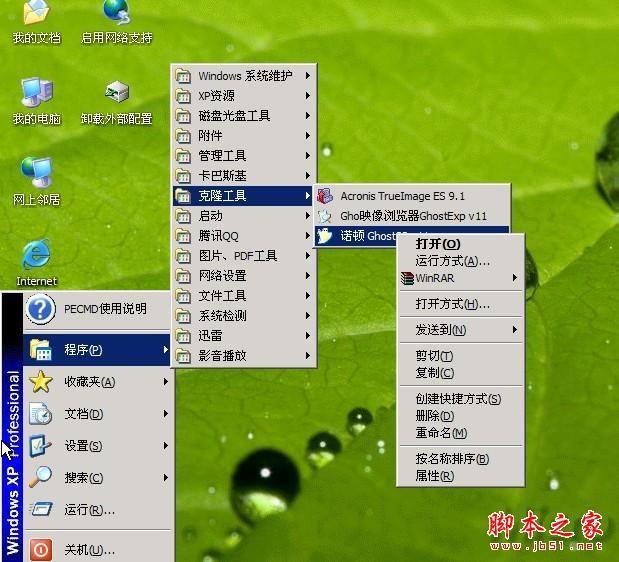Viewport: 619px width, 562px height.
Task: Click the 磁盘光盘工具 folder icon
Action: tap(183, 116)
